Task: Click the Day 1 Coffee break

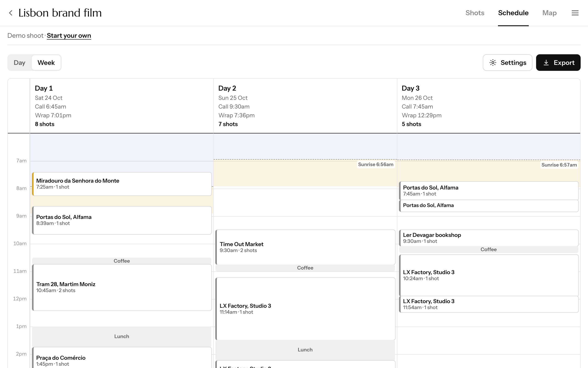Action: tap(122, 261)
